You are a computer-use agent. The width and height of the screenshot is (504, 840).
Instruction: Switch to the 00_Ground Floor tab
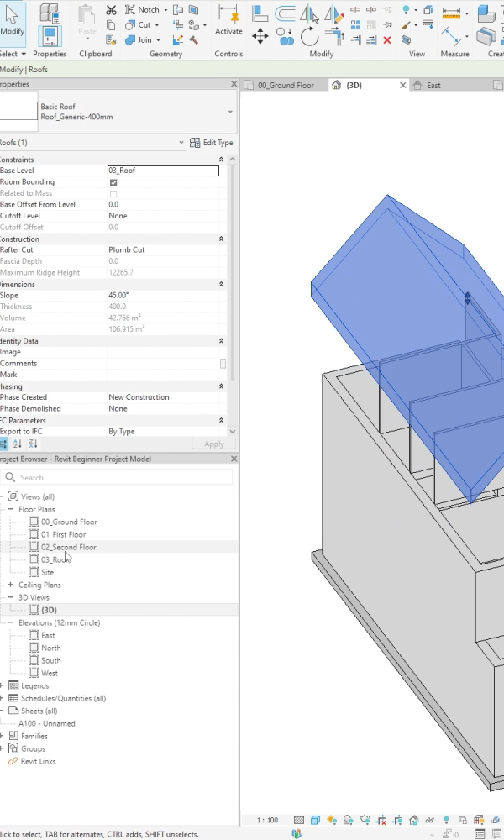click(285, 86)
